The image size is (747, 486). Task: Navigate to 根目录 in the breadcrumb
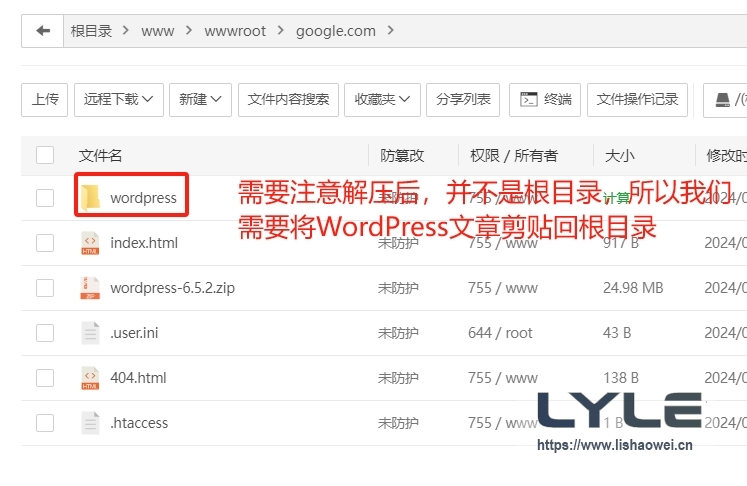coord(91,31)
